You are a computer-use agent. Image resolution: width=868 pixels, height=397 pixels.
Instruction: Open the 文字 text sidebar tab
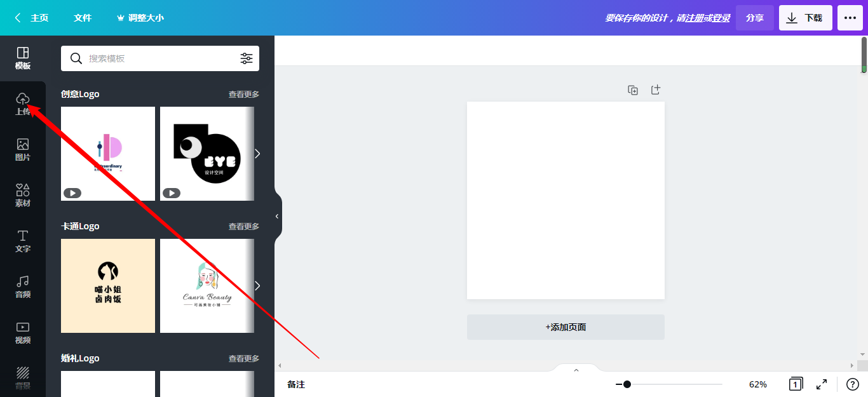(23, 241)
